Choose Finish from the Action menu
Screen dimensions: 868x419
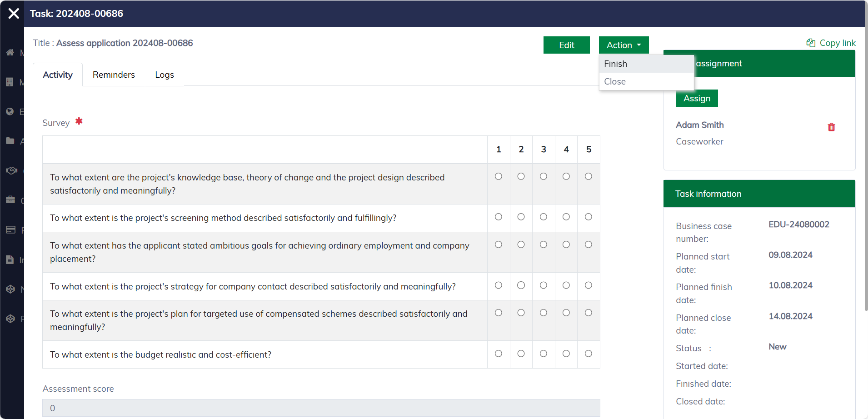coord(616,64)
